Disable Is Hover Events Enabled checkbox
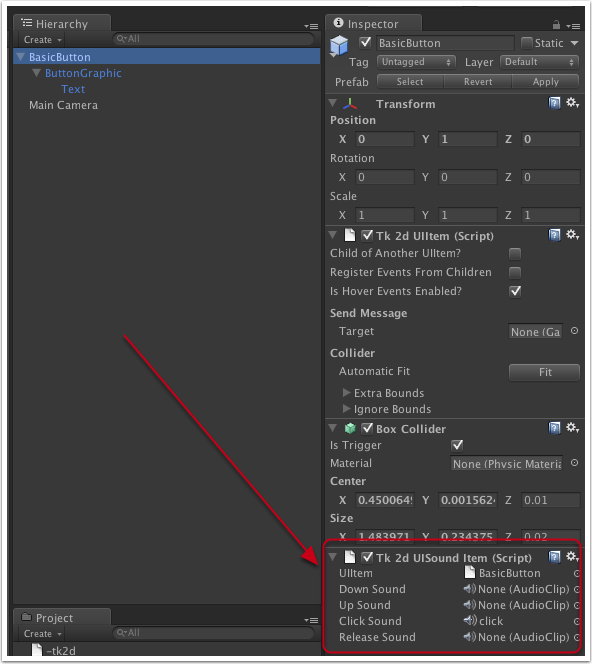 click(x=515, y=291)
